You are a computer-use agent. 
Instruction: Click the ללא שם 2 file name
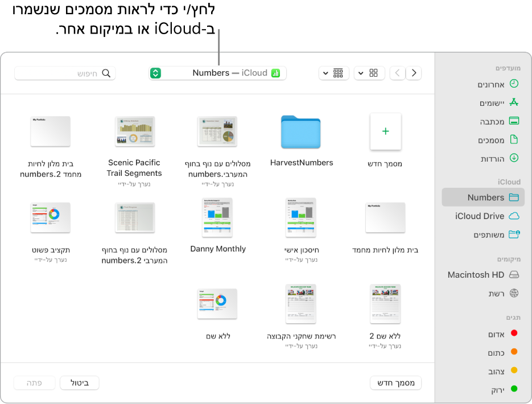[x=385, y=336]
